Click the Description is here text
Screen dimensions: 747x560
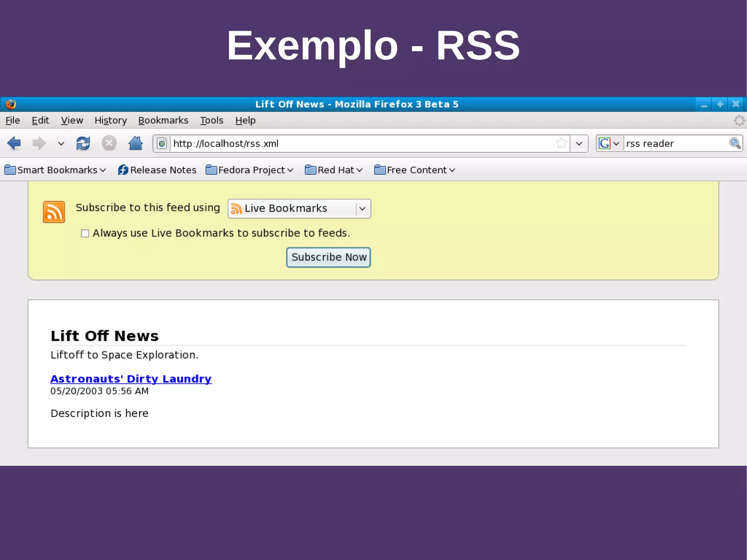click(x=100, y=413)
